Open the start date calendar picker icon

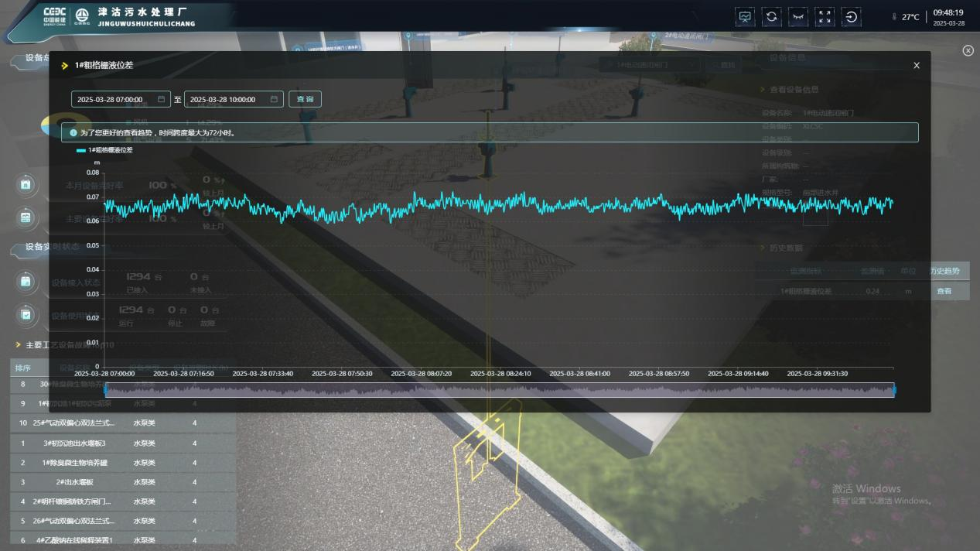pos(162,99)
